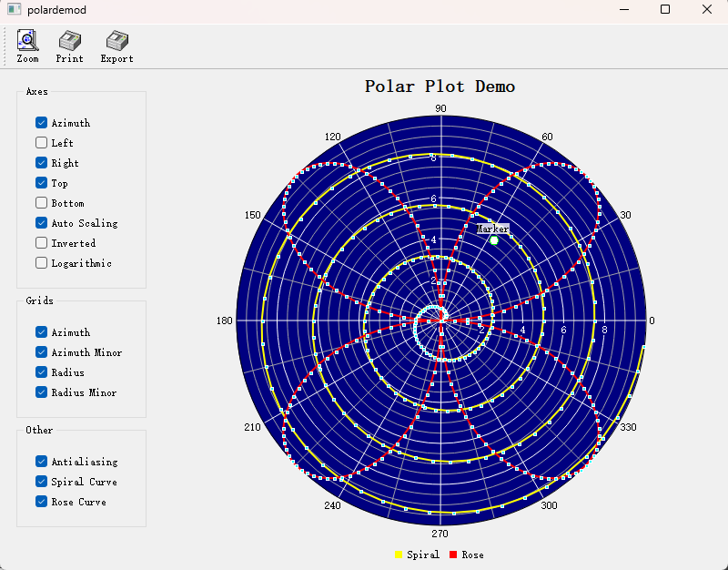728x570 pixels.
Task: Toggle the Radius grid off
Action: coord(41,372)
